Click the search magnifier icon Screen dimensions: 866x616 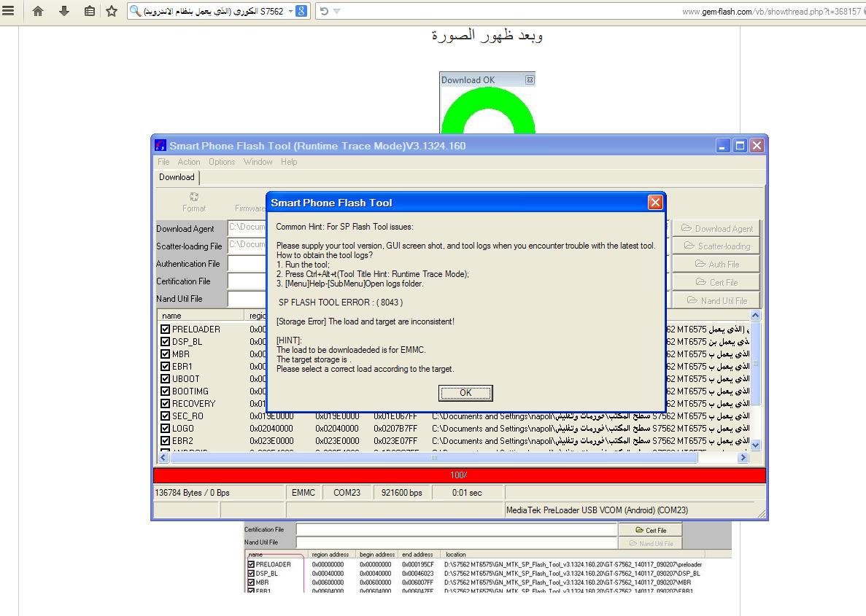135,11
